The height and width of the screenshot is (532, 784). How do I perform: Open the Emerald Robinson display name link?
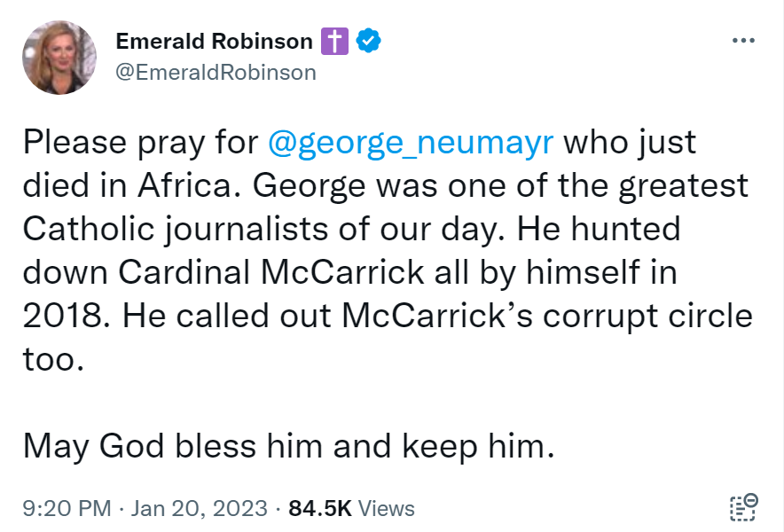pos(214,41)
